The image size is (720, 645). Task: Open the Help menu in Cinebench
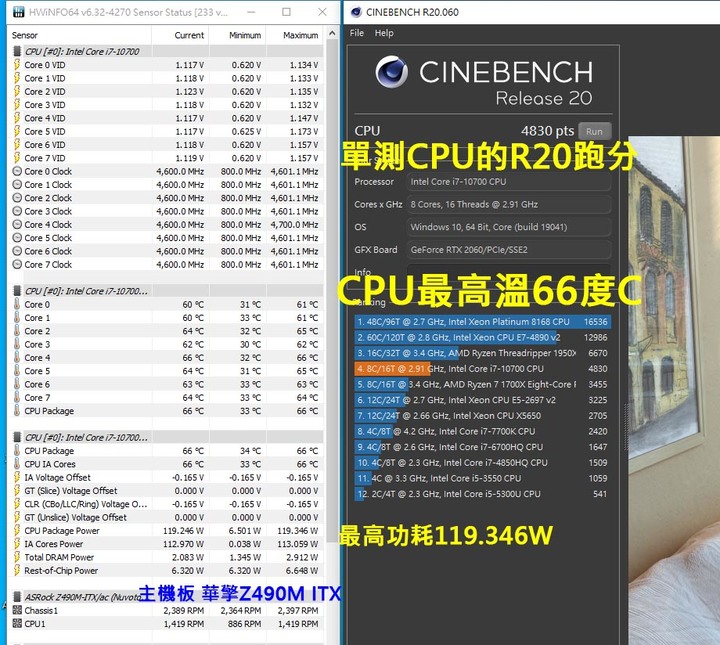coord(384,33)
